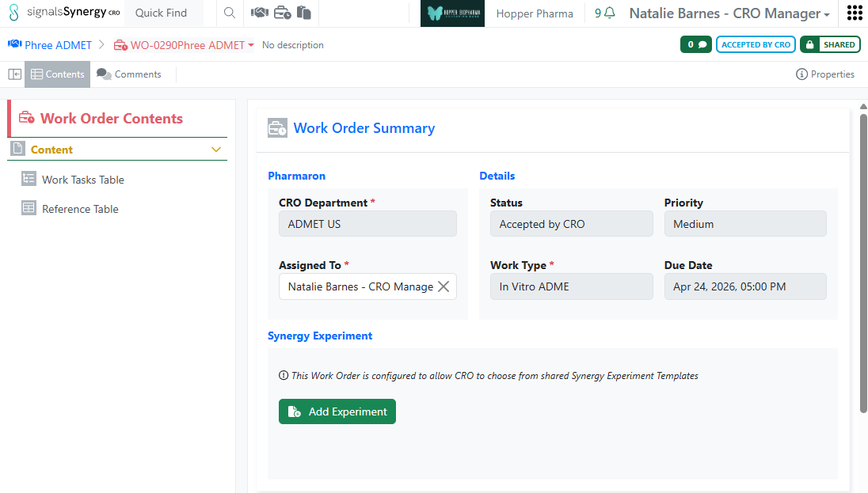This screenshot has width=868, height=493.
Task: Open the Natalie Barnes user dropdown
Action: pyautogui.click(x=729, y=13)
